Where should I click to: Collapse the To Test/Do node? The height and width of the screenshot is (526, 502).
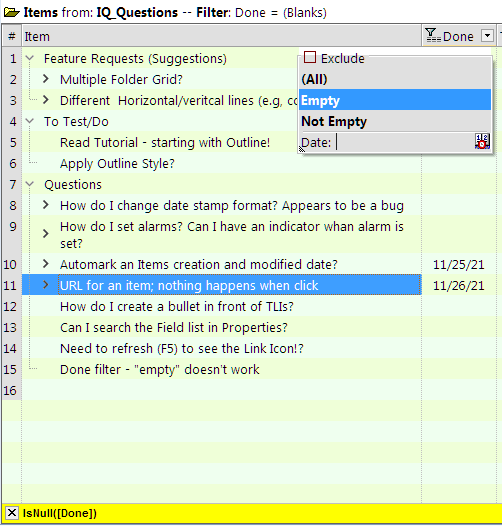[x=30, y=121]
